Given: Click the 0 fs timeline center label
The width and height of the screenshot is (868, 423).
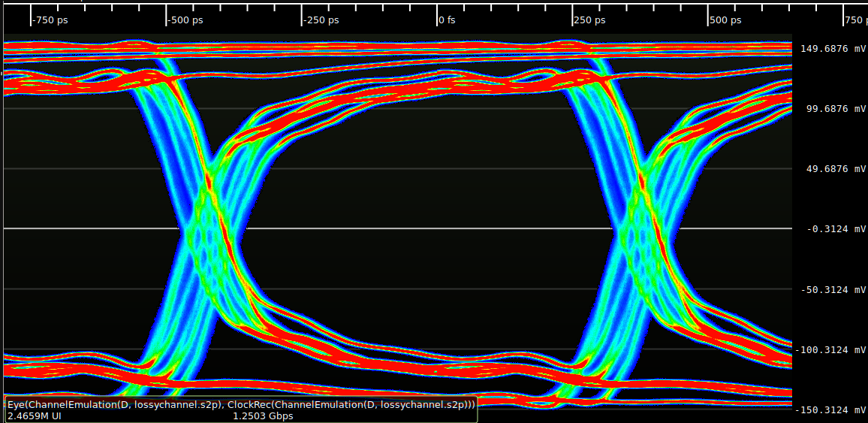Looking at the screenshot, I should click(x=447, y=20).
